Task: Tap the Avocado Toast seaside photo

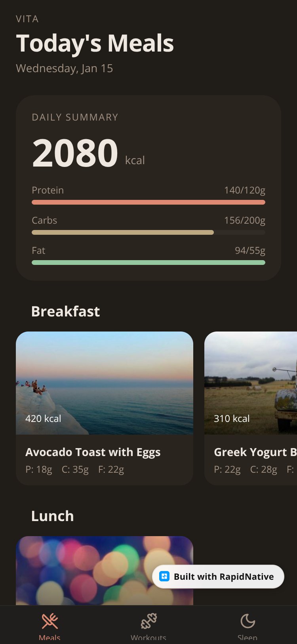Action: 105,383
